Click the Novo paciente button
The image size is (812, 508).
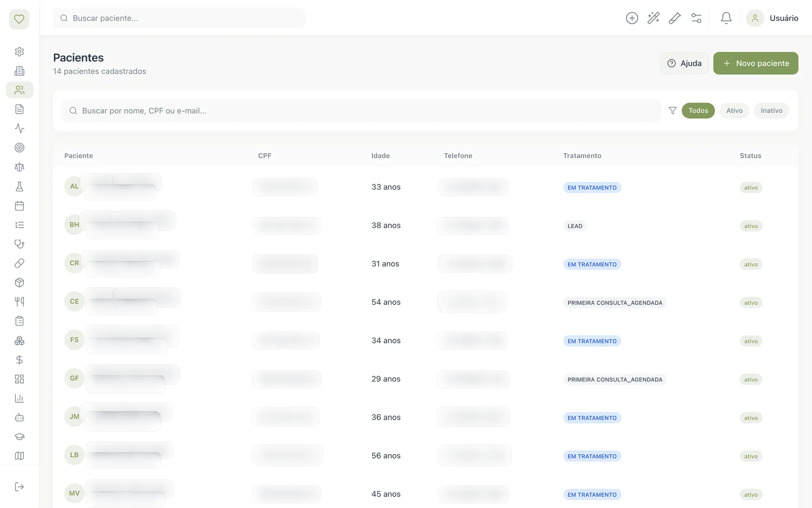[x=756, y=63]
